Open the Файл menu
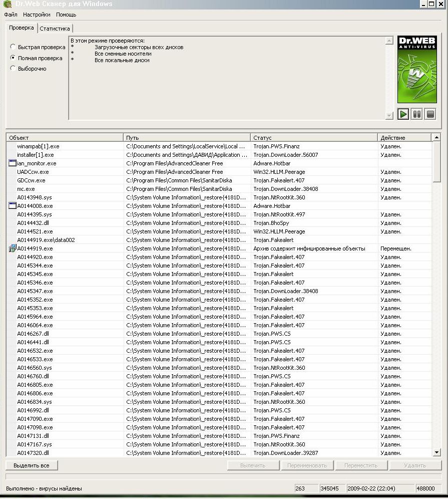Screen dimensions: 448x499 click(x=11, y=15)
